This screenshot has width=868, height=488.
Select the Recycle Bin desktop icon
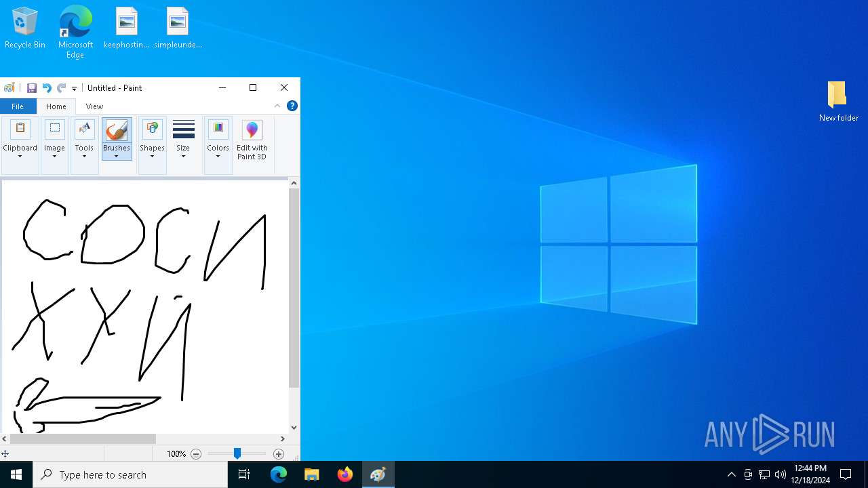coord(25,28)
